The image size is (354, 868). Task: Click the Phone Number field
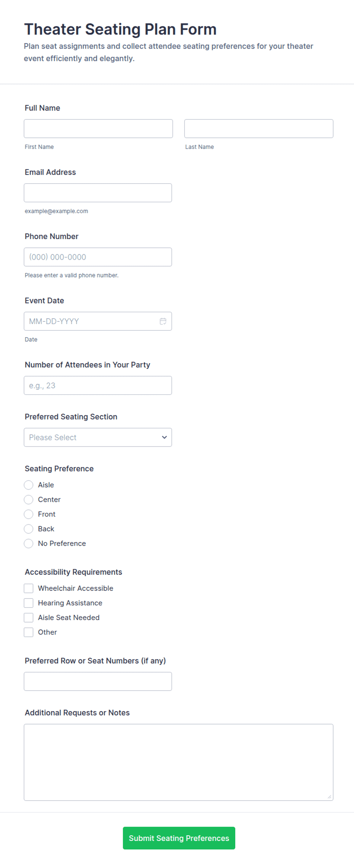click(98, 257)
